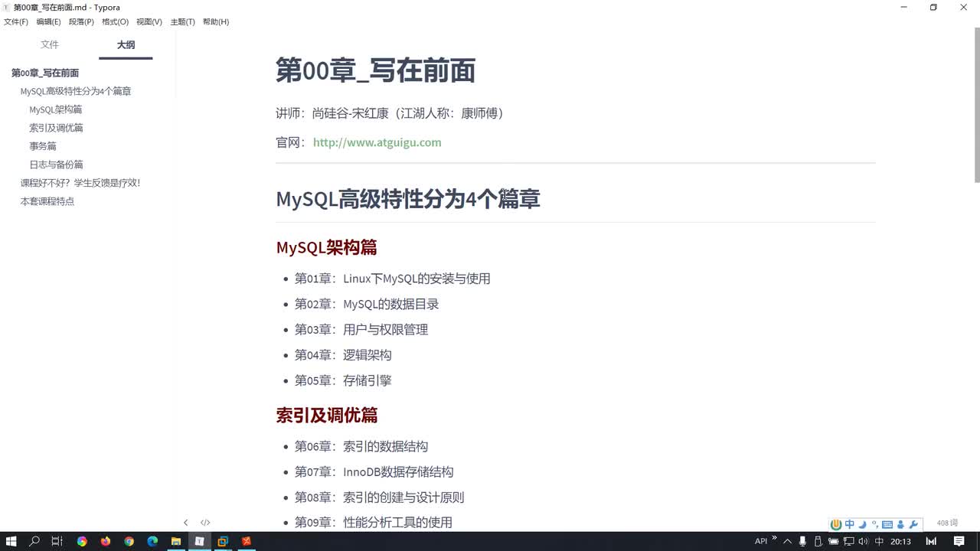
Task: Open the 文件(F) menu
Action: pos(16,22)
